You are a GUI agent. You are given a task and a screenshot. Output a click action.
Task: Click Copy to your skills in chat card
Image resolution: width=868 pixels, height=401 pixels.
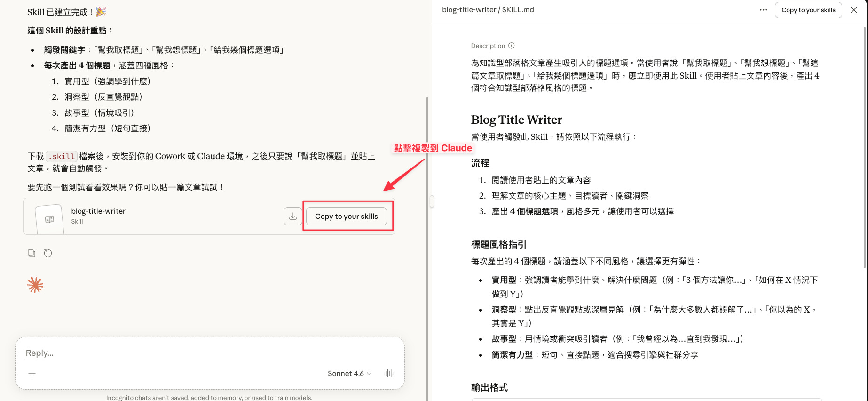(x=347, y=216)
